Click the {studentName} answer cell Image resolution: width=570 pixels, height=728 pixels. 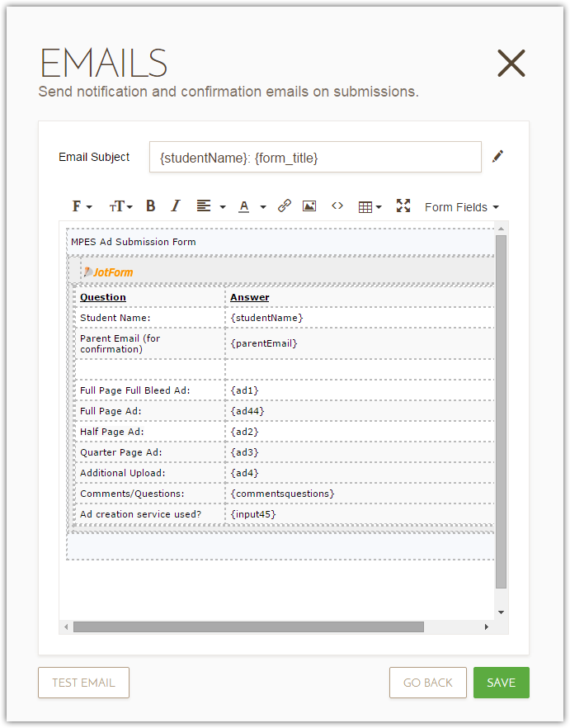point(267,318)
